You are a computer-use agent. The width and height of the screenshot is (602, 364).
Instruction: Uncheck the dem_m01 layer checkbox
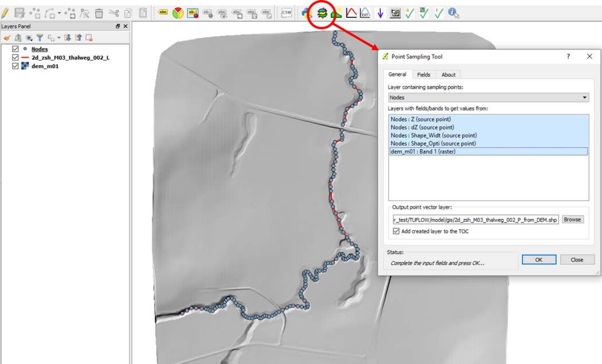click(15, 66)
